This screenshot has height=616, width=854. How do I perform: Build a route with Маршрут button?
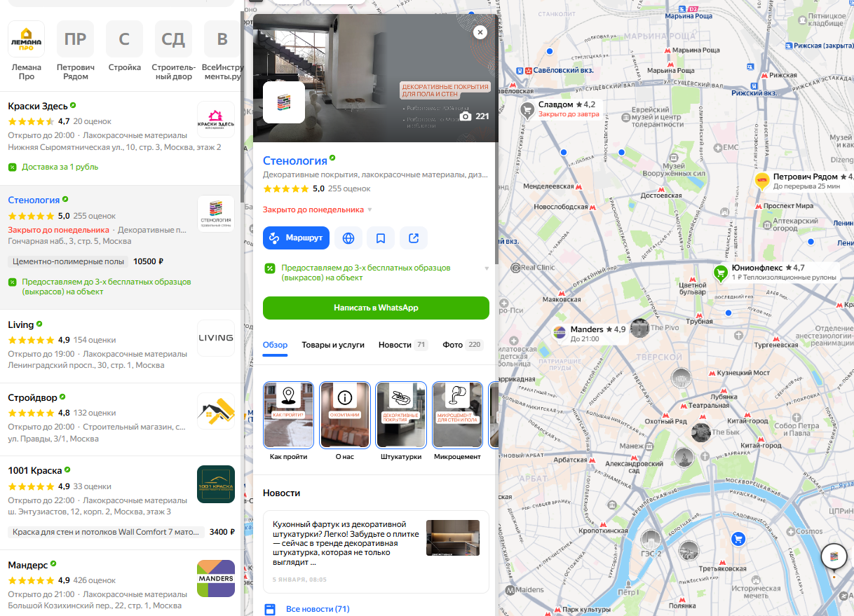point(296,238)
